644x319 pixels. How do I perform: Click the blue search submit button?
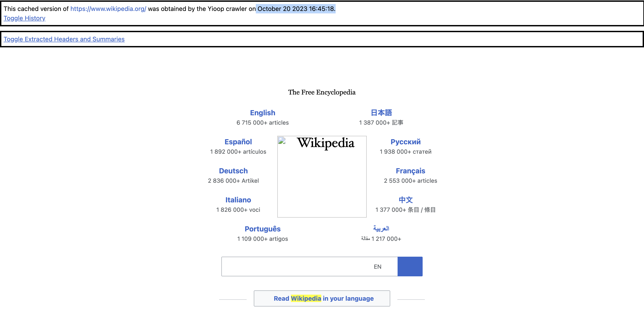pos(410,266)
